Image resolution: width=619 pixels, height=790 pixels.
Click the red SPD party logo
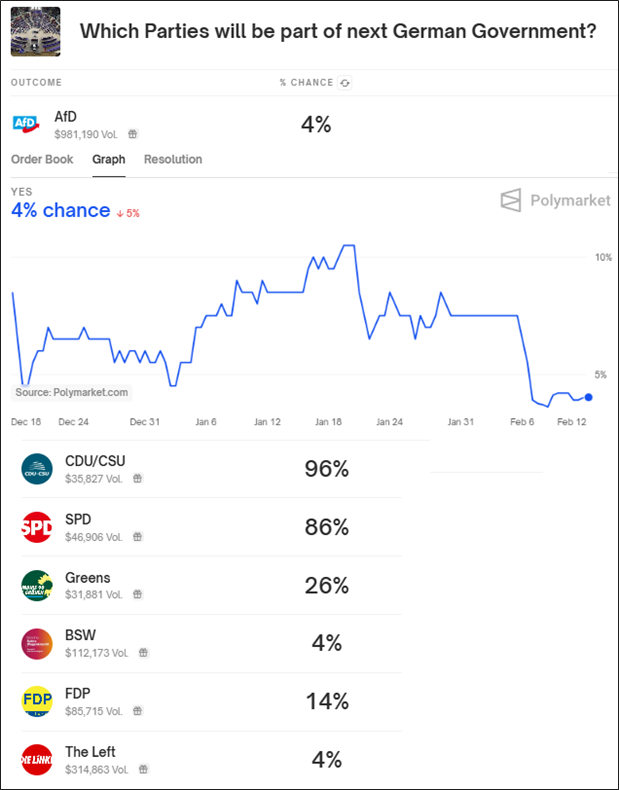coord(36,527)
